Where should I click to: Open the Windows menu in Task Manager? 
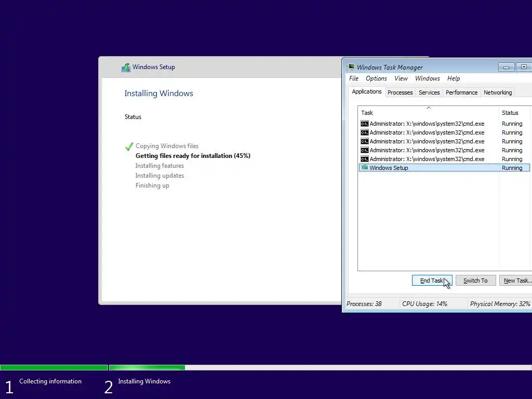point(427,78)
